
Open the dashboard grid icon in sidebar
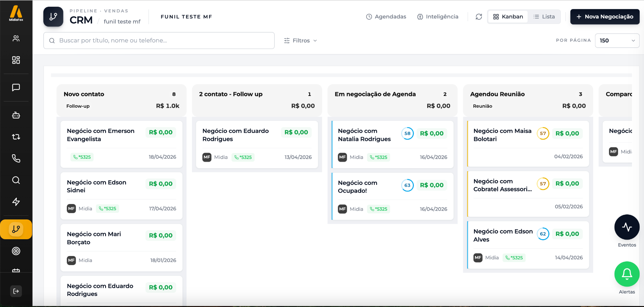click(16, 60)
